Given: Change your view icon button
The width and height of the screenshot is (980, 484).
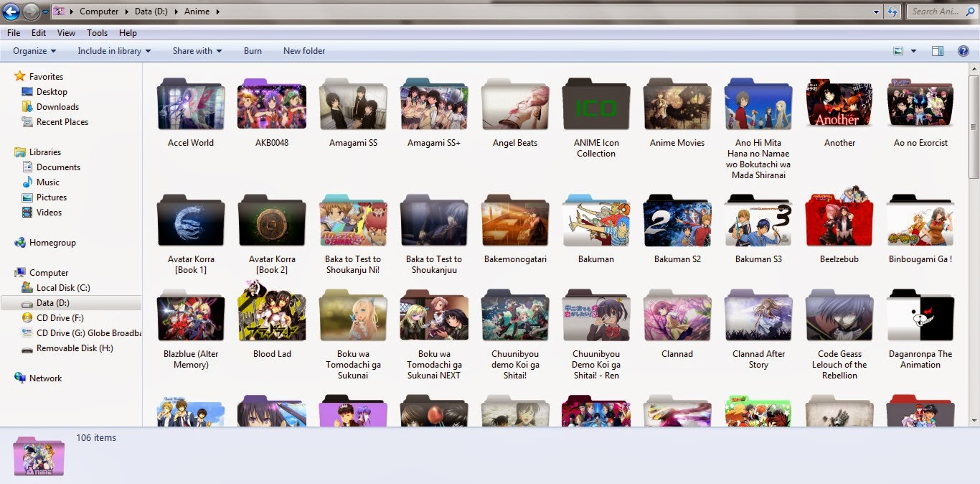Looking at the screenshot, I should click(x=898, y=51).
